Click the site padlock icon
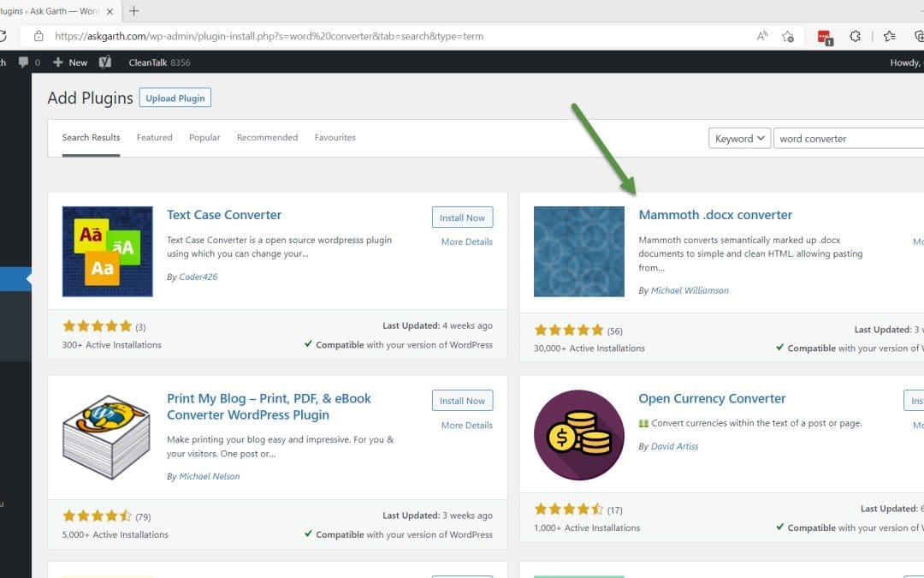The image size is (924, 578). (x=38, y=36)
